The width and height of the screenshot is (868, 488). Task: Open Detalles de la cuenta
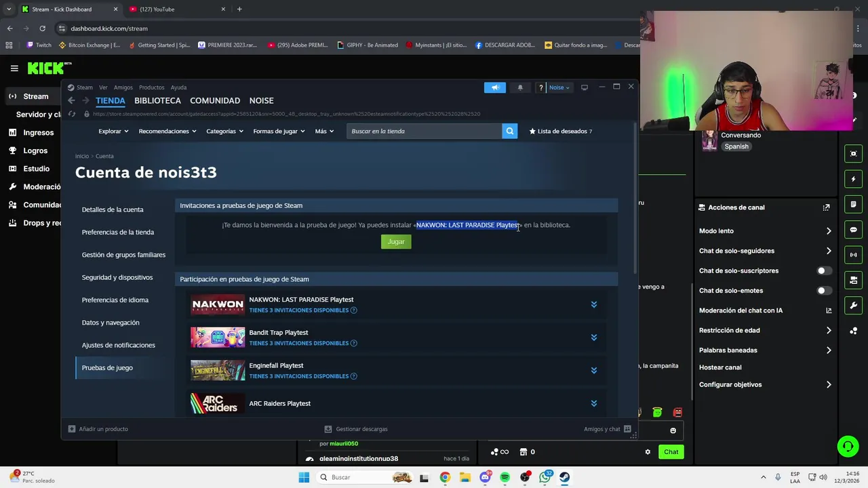point(113,209)
